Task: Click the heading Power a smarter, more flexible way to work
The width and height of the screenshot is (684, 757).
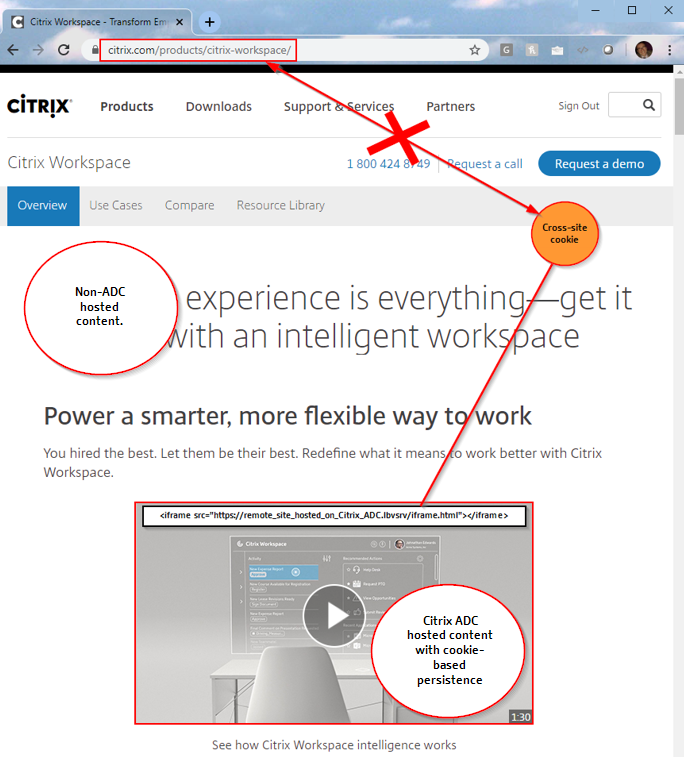Action: point(288,416)
